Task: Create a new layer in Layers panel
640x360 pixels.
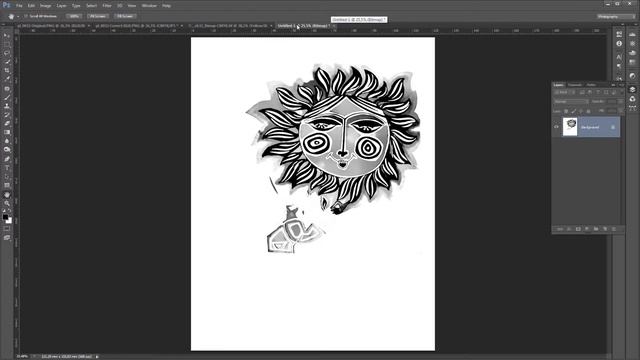Action: click(x=605, y=229)
